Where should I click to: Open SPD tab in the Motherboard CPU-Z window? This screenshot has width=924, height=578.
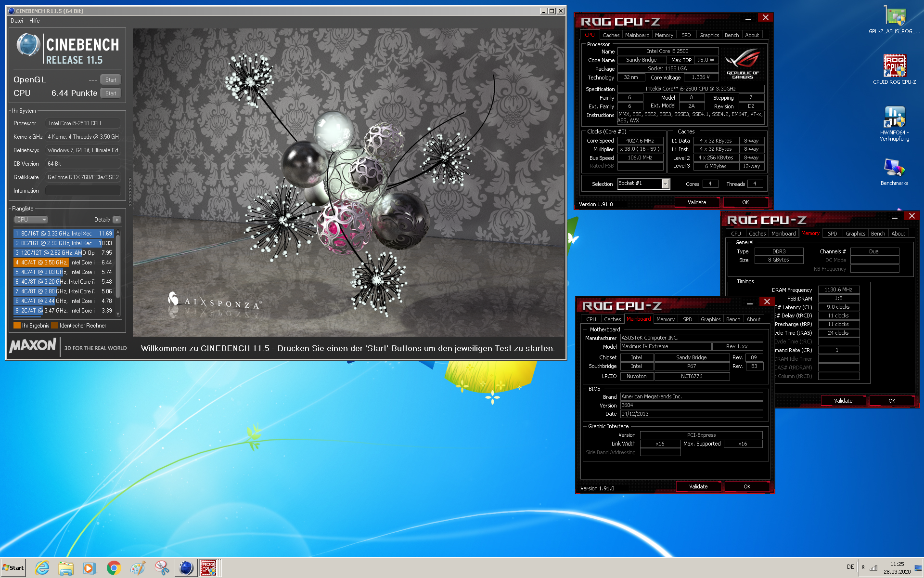(687, 319)
